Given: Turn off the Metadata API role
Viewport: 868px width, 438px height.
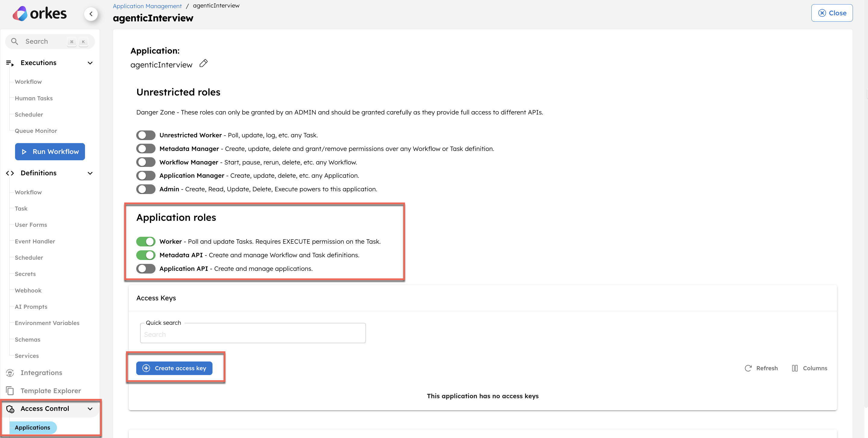Looking at the screenshot, I should [x=146, y=255].
